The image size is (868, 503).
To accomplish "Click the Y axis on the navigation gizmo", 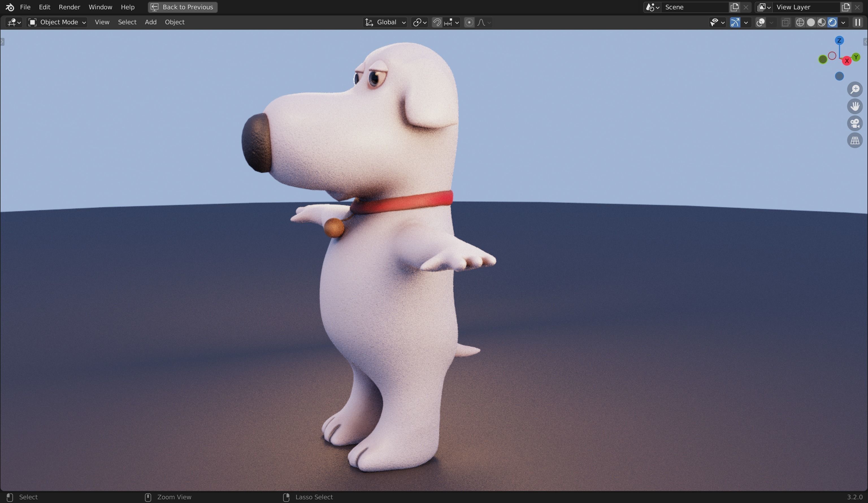I will (x=856, y=57).
